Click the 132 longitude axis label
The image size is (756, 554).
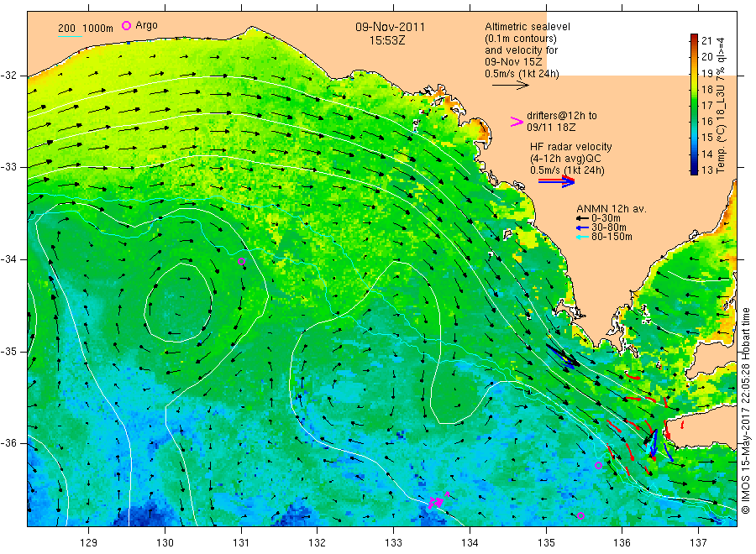(318, 542)
